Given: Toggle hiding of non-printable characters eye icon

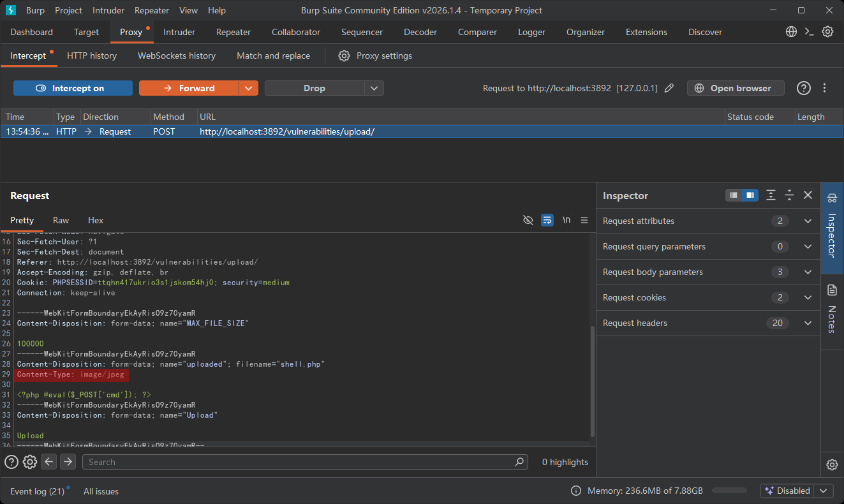Looking at the screenshot, I should [528, 220].
